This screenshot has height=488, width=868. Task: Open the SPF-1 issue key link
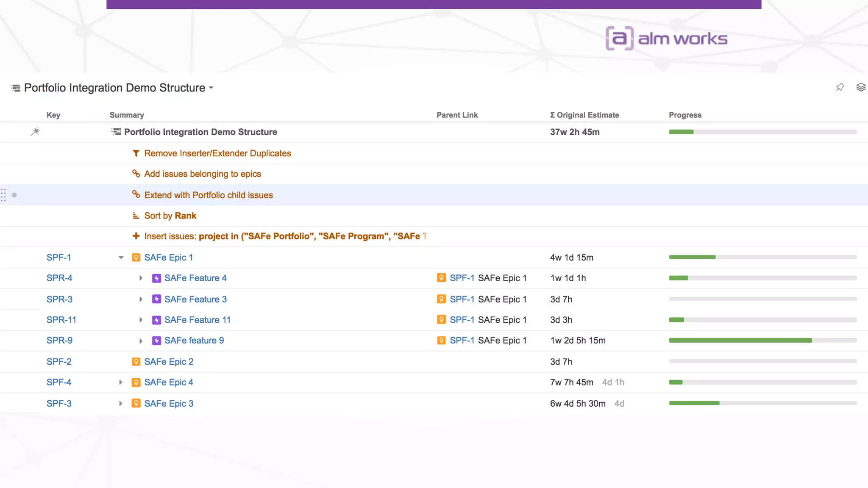pos(59,258)
